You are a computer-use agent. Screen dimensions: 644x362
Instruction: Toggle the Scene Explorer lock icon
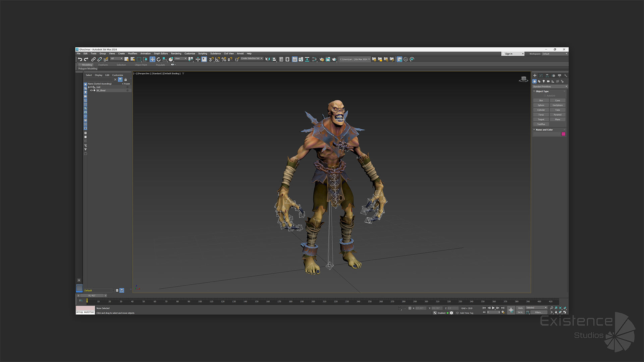[x=126, y=80]
